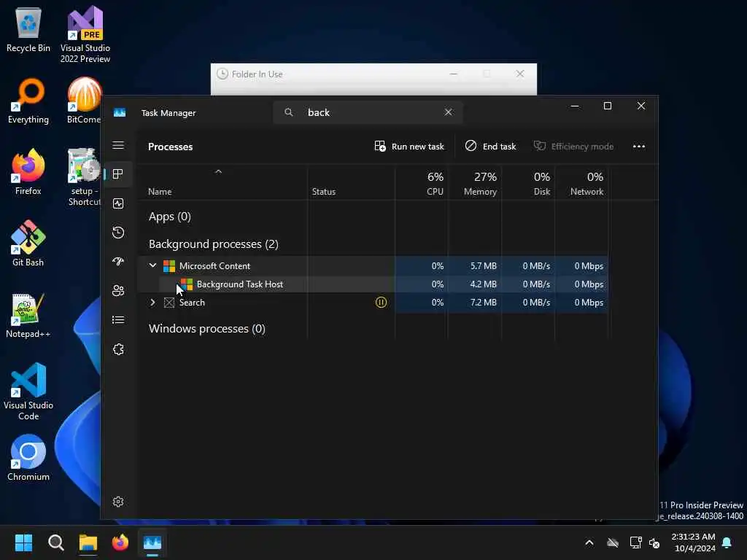Open the notification bell in system tray

point(727,542)
